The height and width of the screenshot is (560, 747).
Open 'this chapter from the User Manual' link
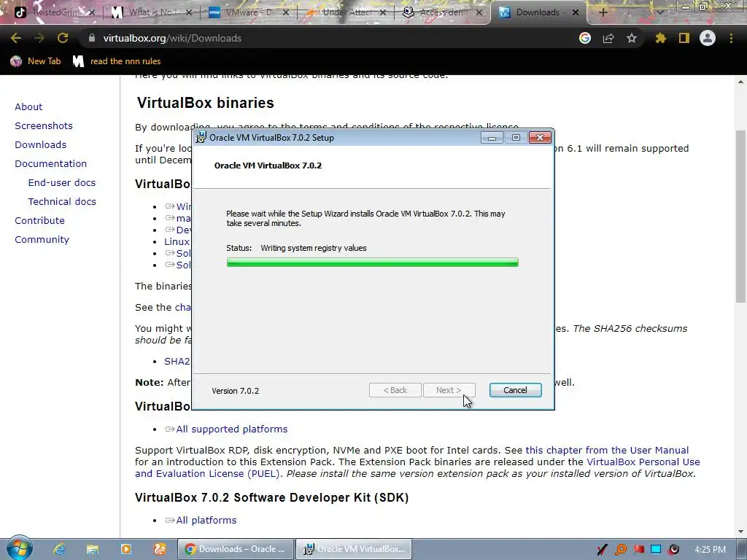[607, 450]
